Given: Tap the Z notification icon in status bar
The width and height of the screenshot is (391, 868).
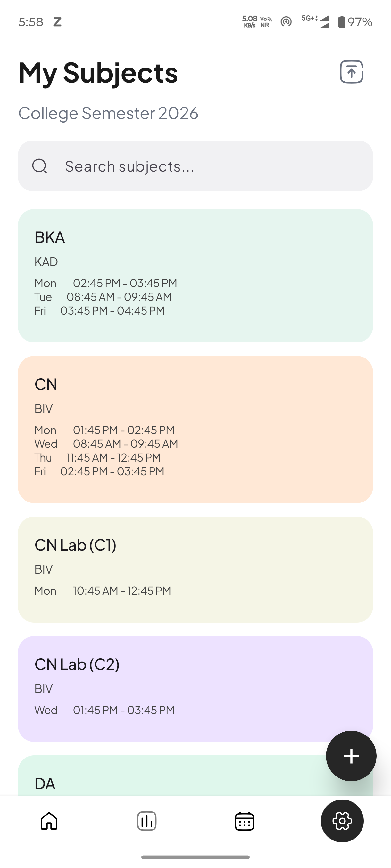Looking at the screenshot, I should point(57,22).
